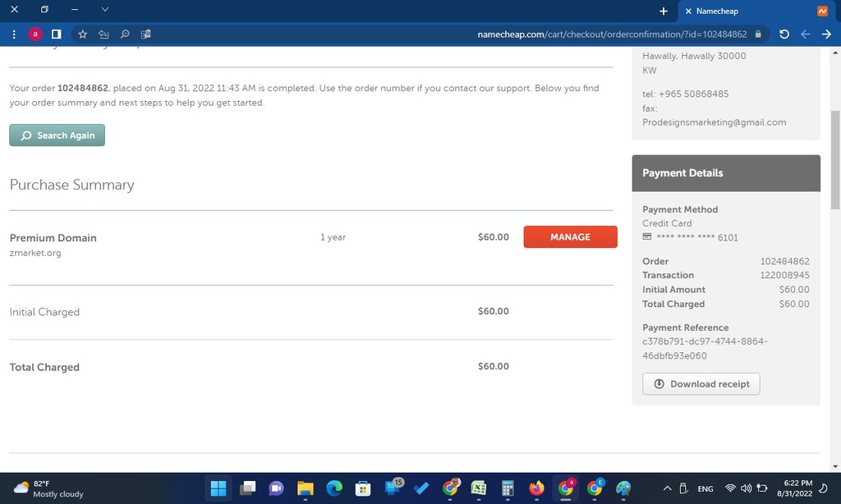Open File Explorer from the taskbar
Screen dimensions: 841x504
[x=306, y=488]
